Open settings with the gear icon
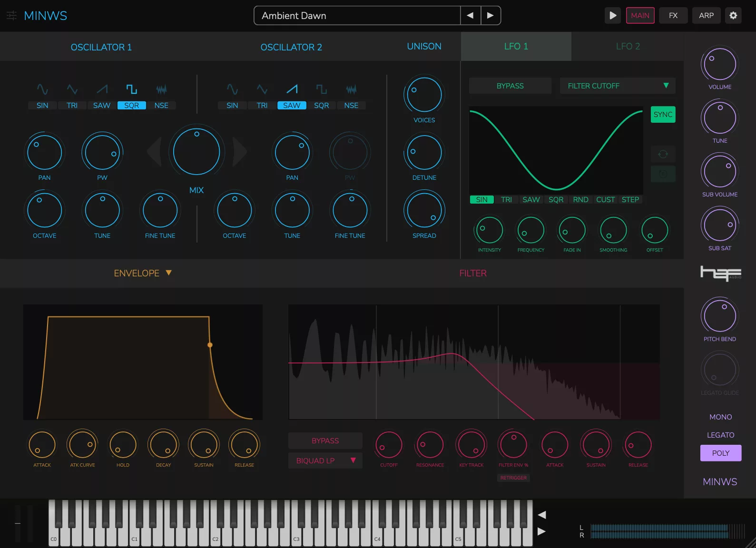 [x=733, y=16]
